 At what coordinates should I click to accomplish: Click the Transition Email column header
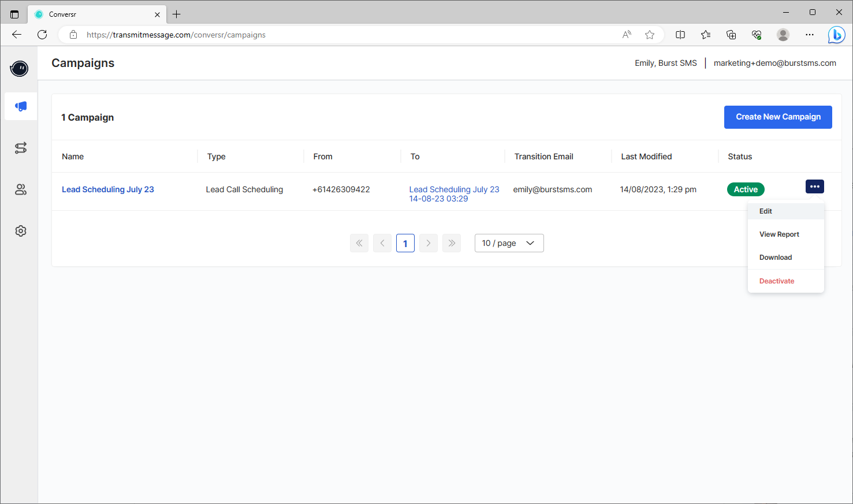(544, 156)
